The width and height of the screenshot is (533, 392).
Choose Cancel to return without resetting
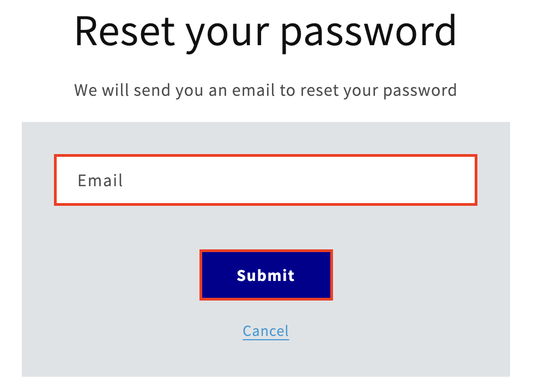coord(265,330)
